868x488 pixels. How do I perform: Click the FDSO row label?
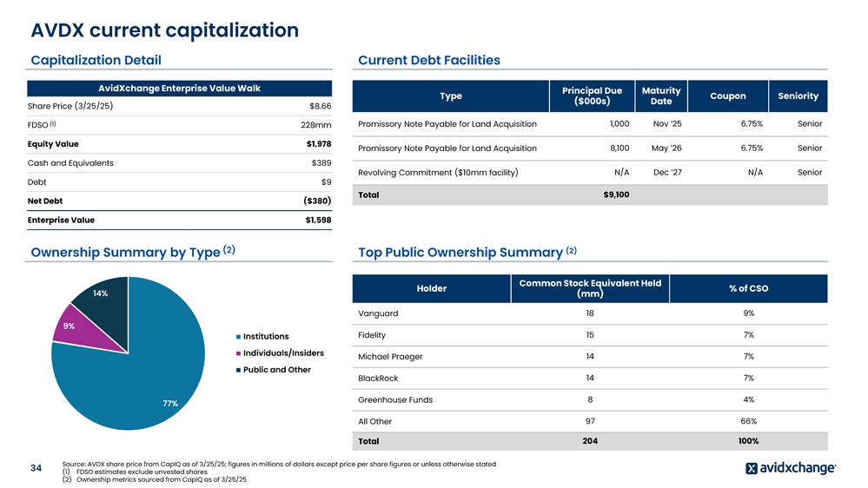[x=42, y=125]
